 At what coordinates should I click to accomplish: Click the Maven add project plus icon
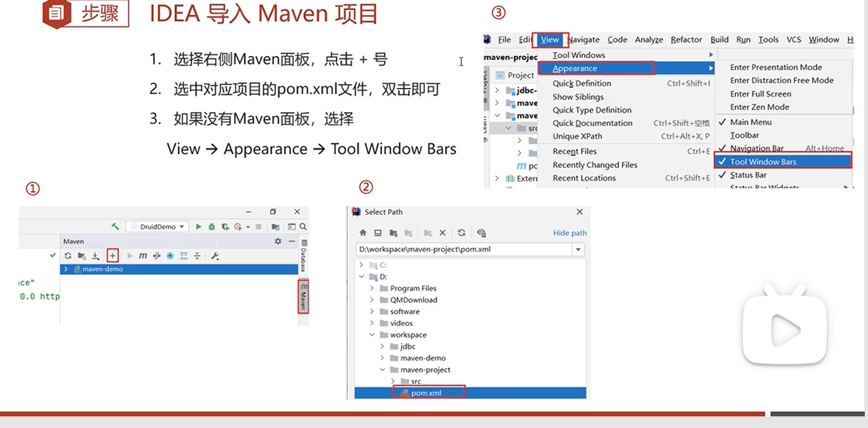[112, 256]
